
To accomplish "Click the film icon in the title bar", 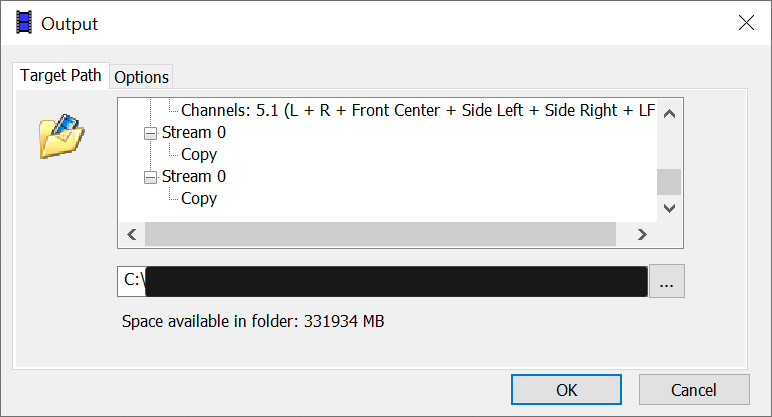I will click(23, 22).
